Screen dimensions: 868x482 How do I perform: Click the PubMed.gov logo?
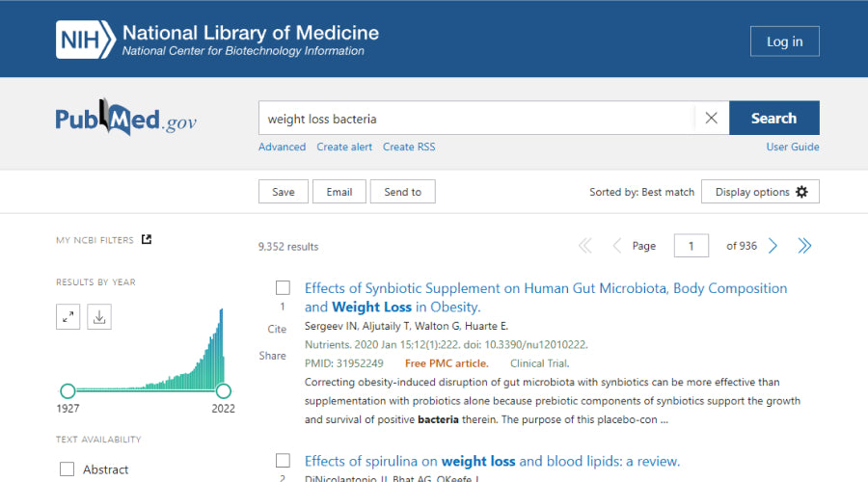[x=126, y=120]
